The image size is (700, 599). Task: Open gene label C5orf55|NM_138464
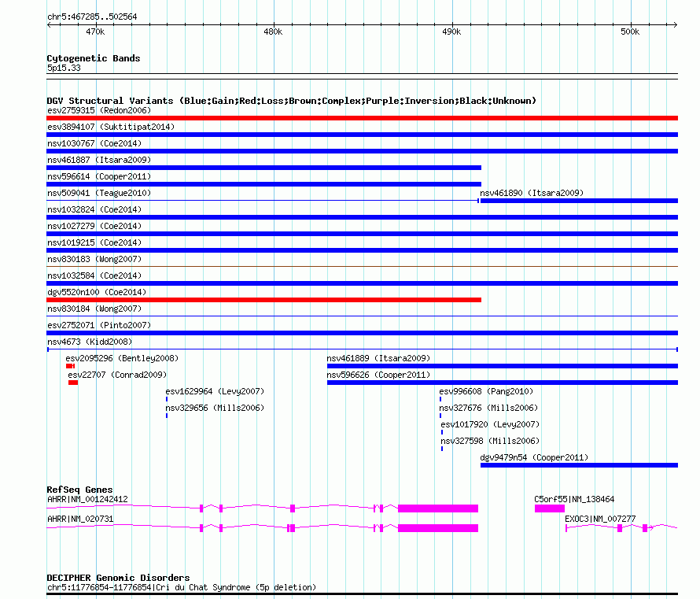tap(574, 499)
